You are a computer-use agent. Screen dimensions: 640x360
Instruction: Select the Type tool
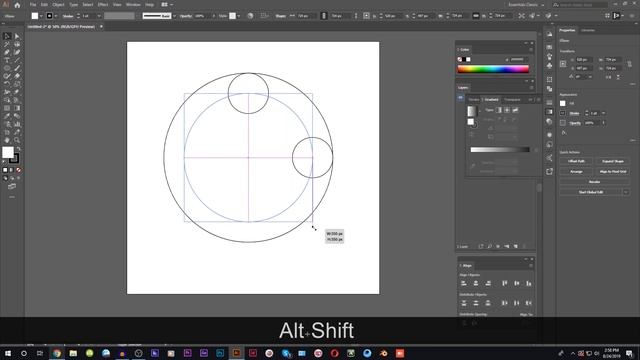(7, 60)
